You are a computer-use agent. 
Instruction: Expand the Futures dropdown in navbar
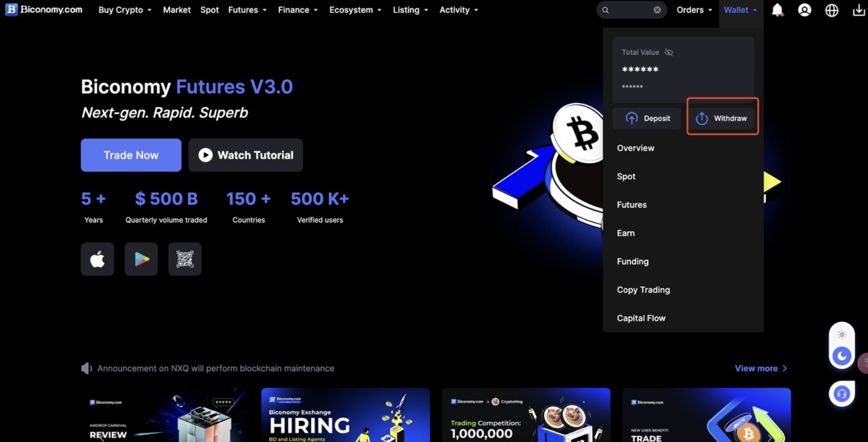(x=247, y=10)
